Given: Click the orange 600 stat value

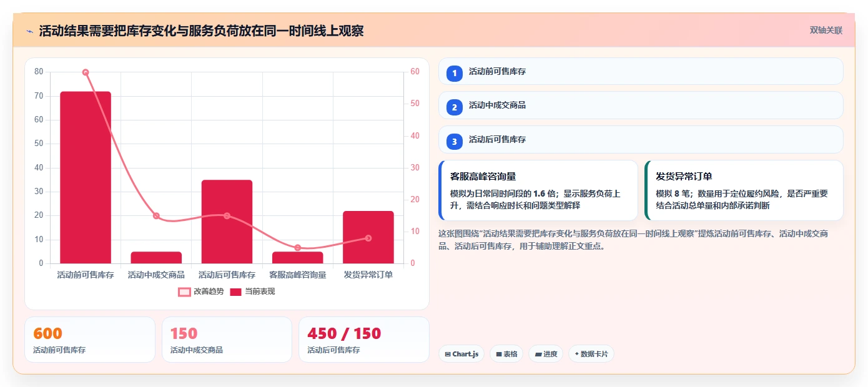Looking at the screenshot, I should click(x=47, y=333).
